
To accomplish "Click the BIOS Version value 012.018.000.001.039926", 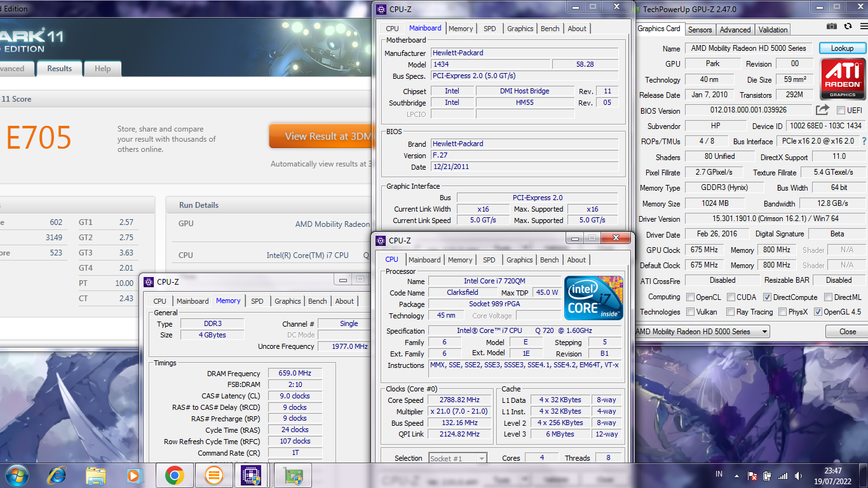I will [x=749, y=110].
